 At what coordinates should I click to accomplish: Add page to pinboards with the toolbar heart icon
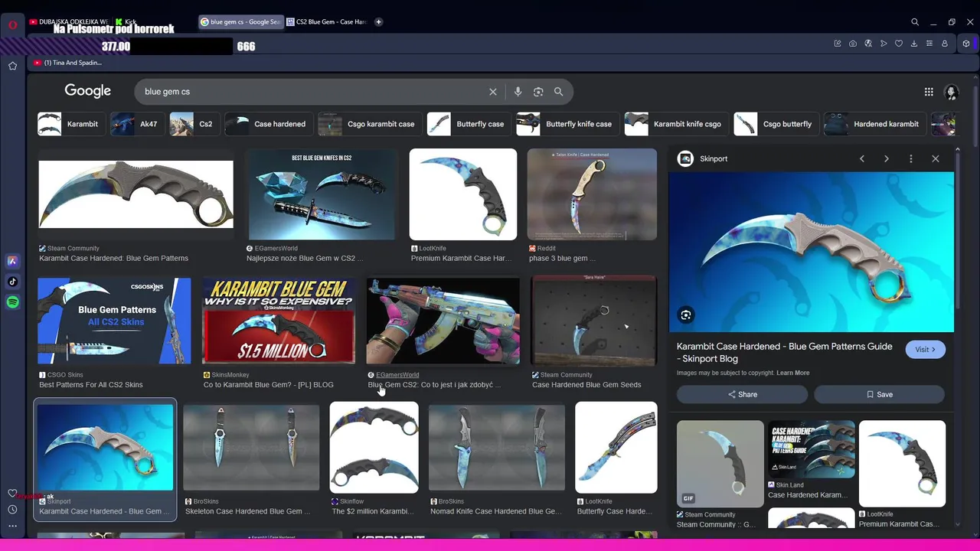[899, 44]
